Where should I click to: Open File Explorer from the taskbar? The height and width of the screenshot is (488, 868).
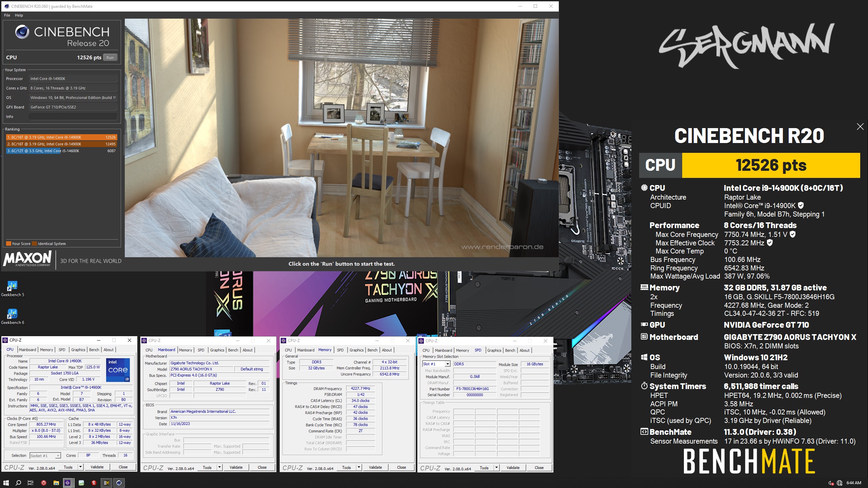pyautogui.click(x=56, y=483)
